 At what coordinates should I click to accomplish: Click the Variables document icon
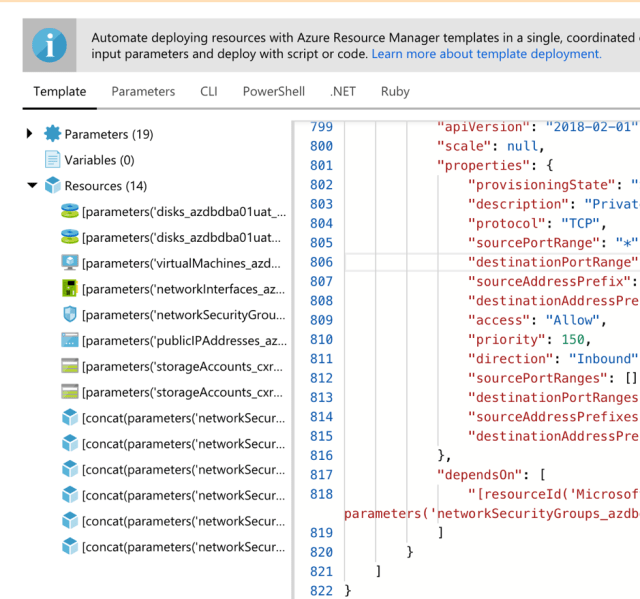click(x=52, y=160)
